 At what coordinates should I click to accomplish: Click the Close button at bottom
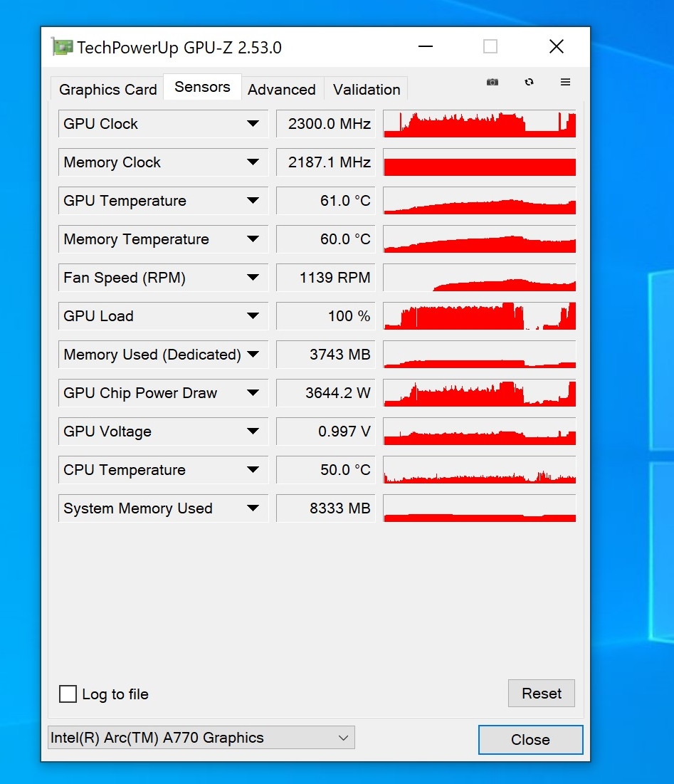pyautogui.click(x=531, y=740)
